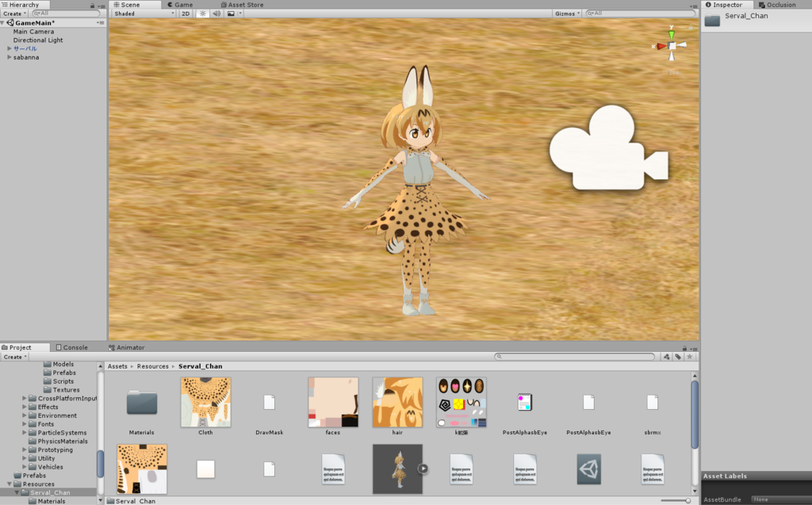Switch to the Game tab
Image resolution: width=812 pixels, height=505 pixels.
pyautogui.click(x=180, y=5)
